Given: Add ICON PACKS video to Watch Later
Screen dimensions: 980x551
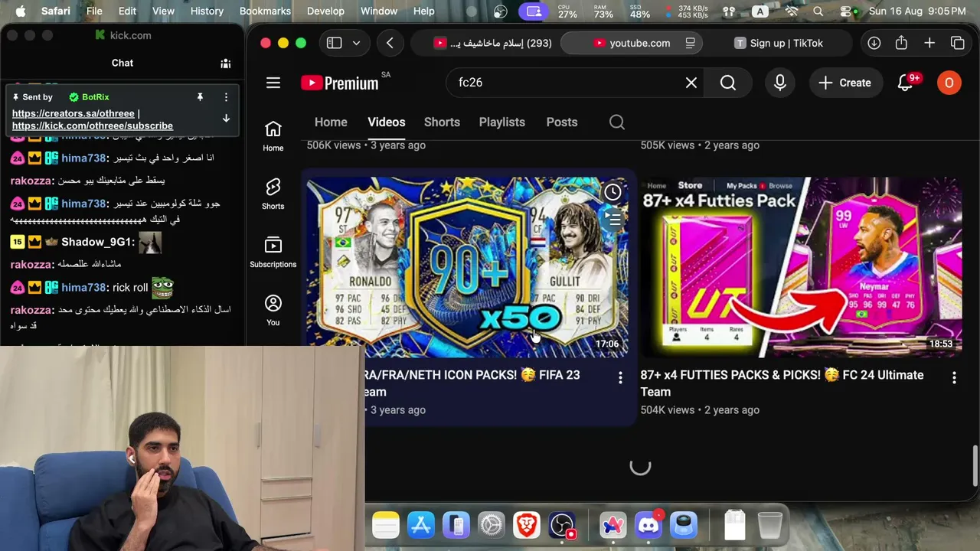Looking at the screenshot, I should [612, 193].
